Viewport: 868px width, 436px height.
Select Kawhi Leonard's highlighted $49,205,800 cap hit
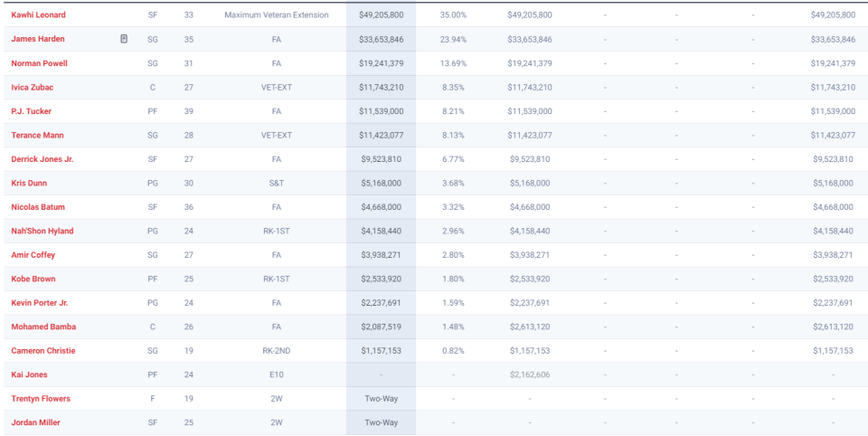[381, 15]
